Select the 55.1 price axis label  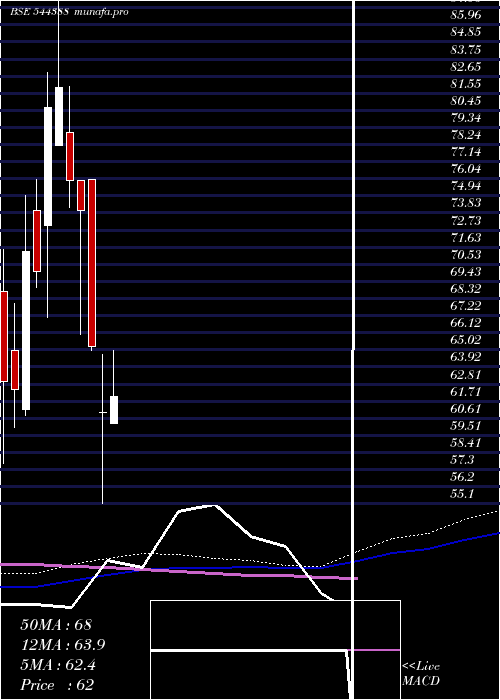click(x=463, y=494)
